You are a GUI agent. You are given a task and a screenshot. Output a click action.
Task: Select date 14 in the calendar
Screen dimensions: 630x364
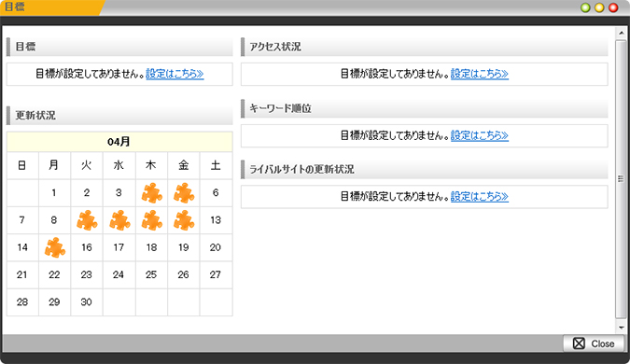(x=22, y=247)
